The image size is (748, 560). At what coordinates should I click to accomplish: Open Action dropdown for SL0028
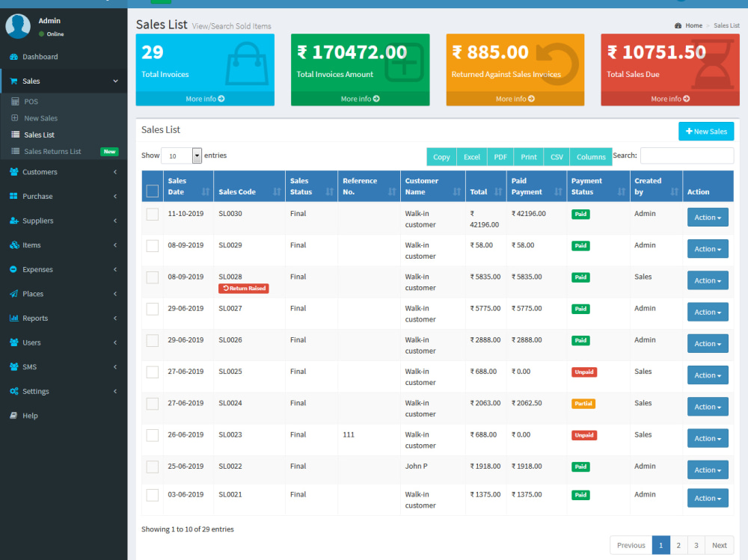click(708, 280)
